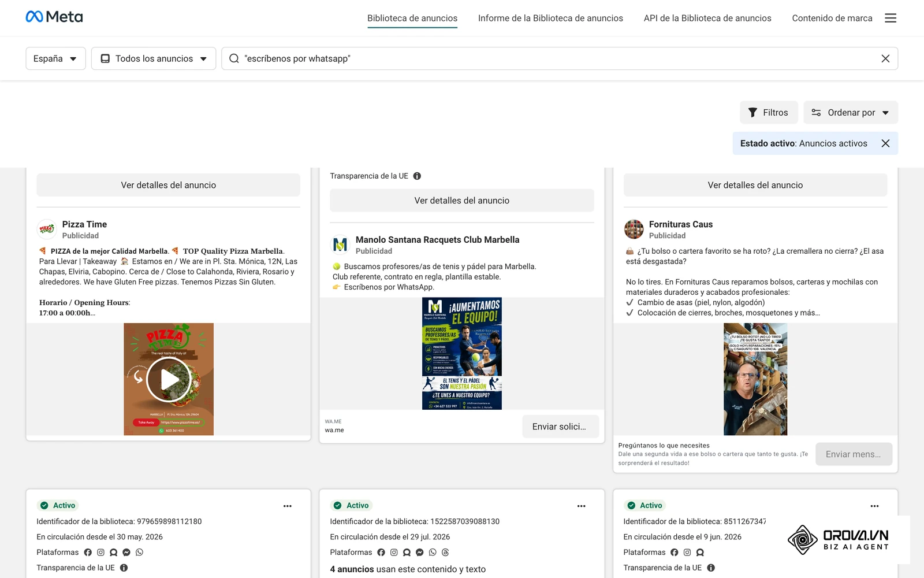
Task: Click the Fornituras Caus page avatar
Action: (x=634, y=229)
